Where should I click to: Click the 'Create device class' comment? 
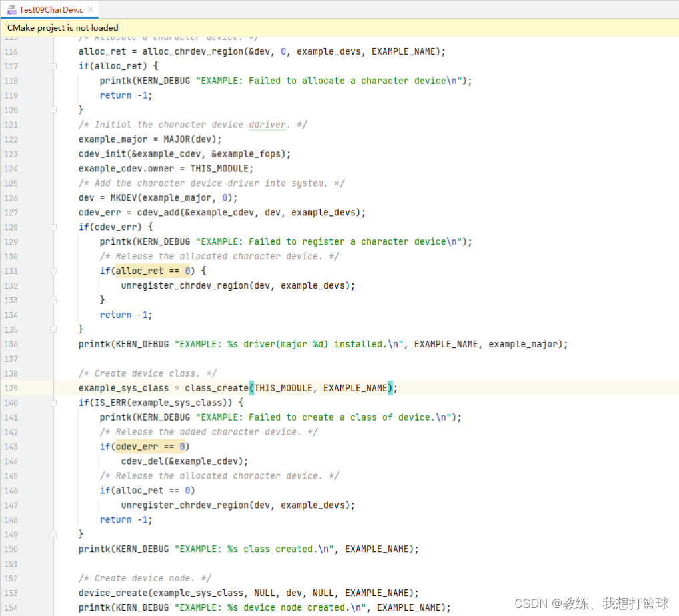click(x=147, y=373)
